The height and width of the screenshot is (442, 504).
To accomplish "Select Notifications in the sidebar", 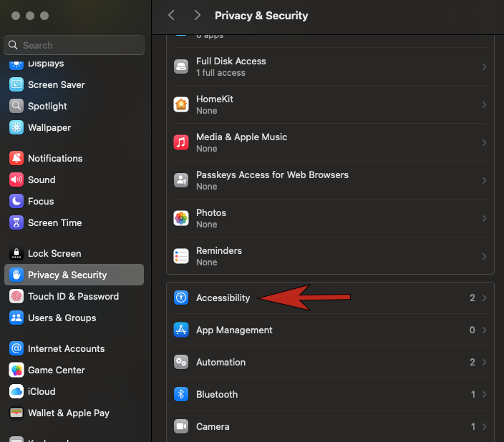I will click(55, 158).
